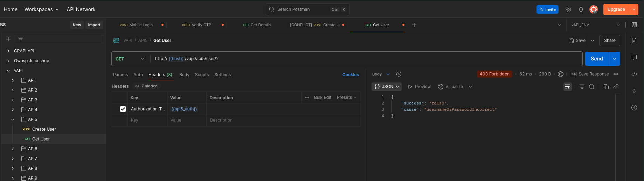Click the search response icon

pyautogui.click(x=592, y=87)
